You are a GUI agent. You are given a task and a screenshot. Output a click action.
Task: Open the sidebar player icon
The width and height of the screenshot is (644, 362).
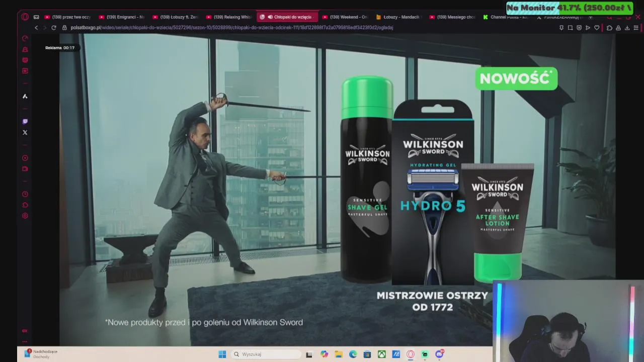[25, 158]
